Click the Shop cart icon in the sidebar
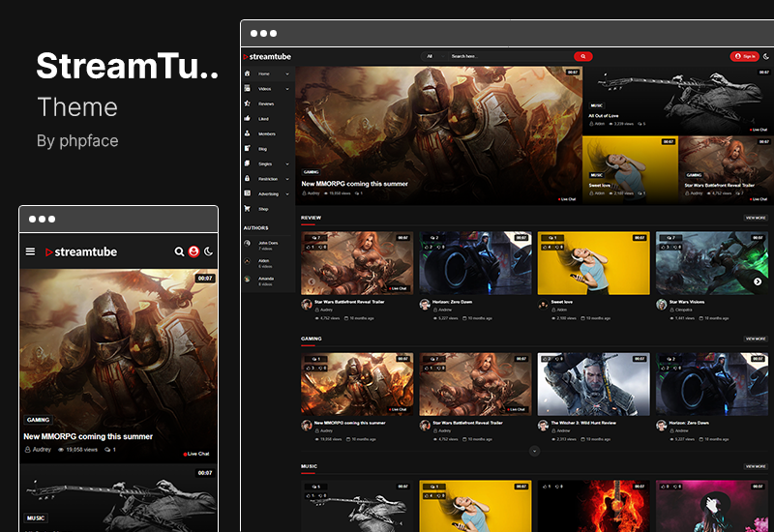The height and width of the screenshot is (532, 774). [248, 209]
